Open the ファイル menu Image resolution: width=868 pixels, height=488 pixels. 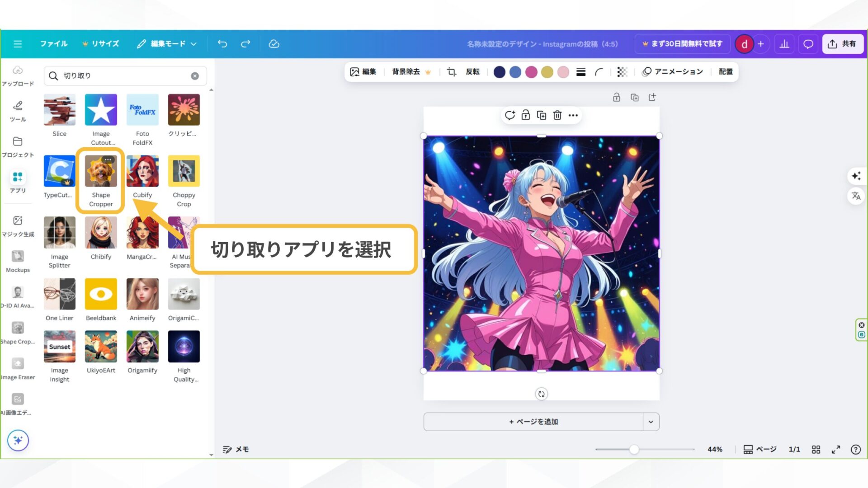(53, 43)
